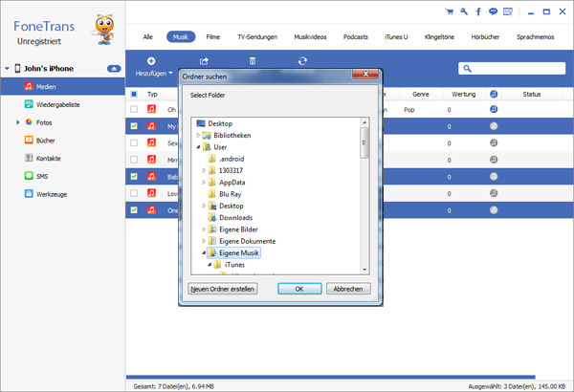Click the folder tree scrollbar thumb
This screenshot has width=574, height=392.
tap(364, 143)
